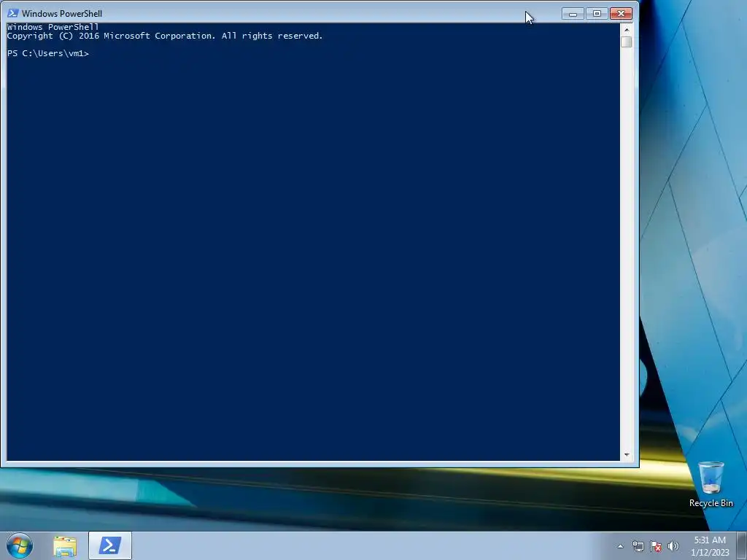Click the volume speaker tray icon

click(x=673, y=546)
